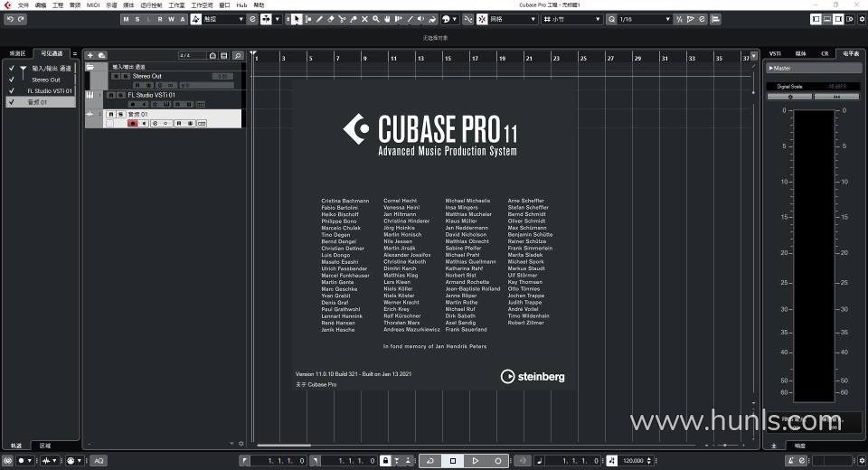Collapse the input/output channels folder

click(x=90, y=67)
